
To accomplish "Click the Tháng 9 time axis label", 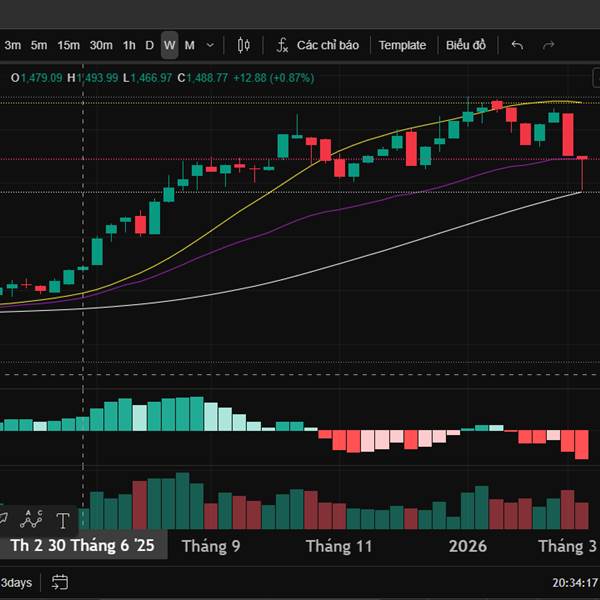I will (211, 546).
